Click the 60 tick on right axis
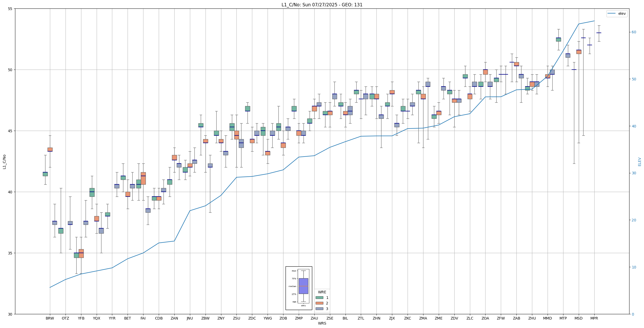The width and height of the screenshot is (644, 328). 634,32
